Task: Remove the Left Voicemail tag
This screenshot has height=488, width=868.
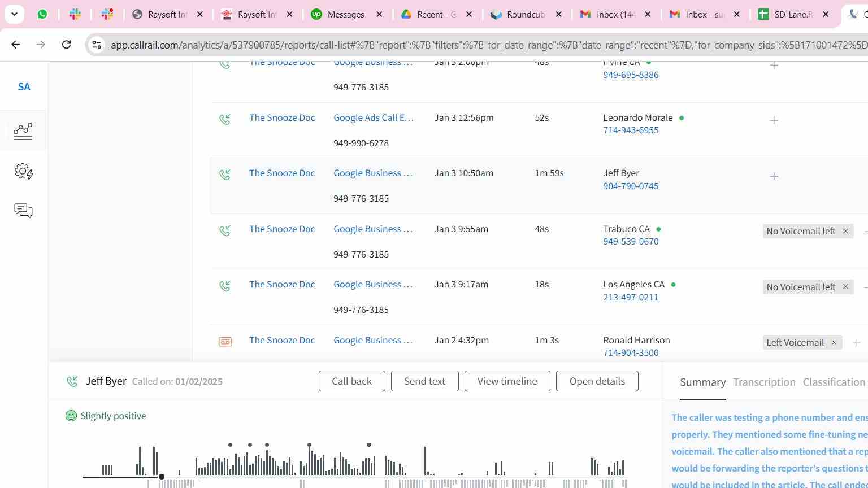Action: pyautogui.click(x=834, y=342)
